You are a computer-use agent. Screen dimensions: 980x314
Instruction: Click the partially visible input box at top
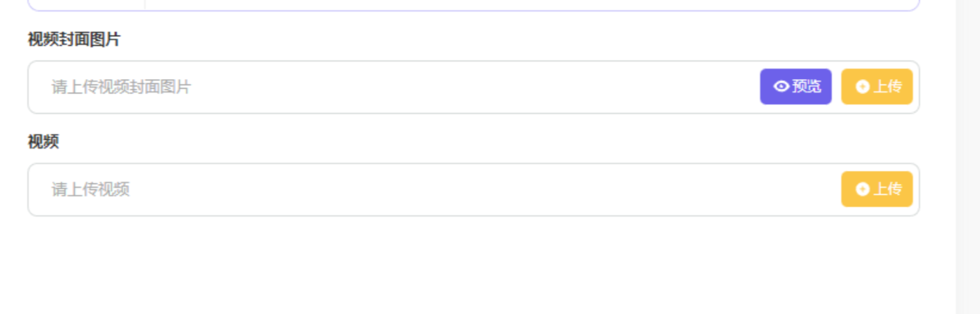pyautogui.click(x=532, y=4)
